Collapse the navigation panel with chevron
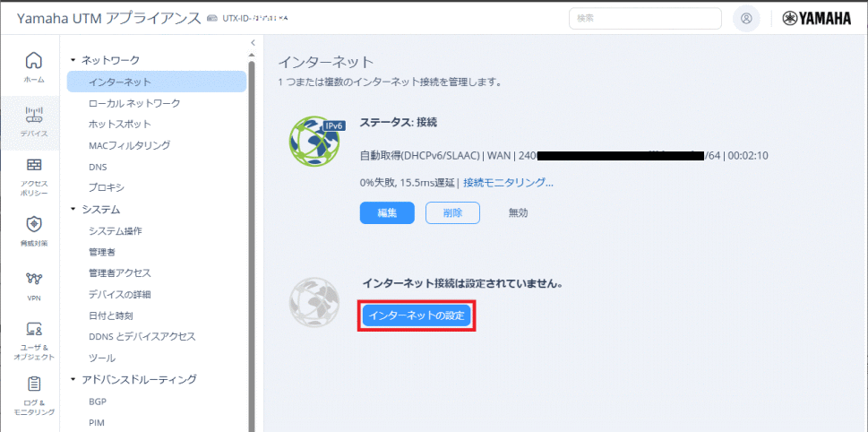The height and width of the screenshot is (432, 868). (x=253, y=42)
